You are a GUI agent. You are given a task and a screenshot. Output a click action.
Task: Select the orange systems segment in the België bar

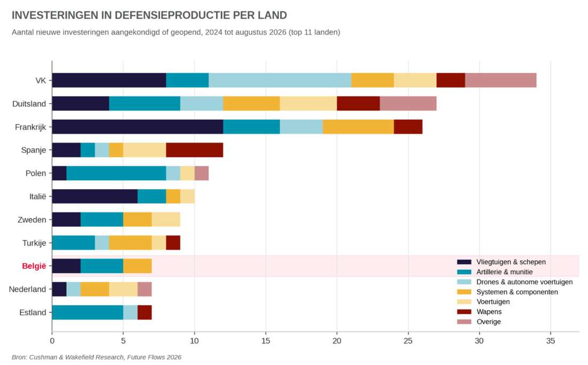click(x=137, y=266)
